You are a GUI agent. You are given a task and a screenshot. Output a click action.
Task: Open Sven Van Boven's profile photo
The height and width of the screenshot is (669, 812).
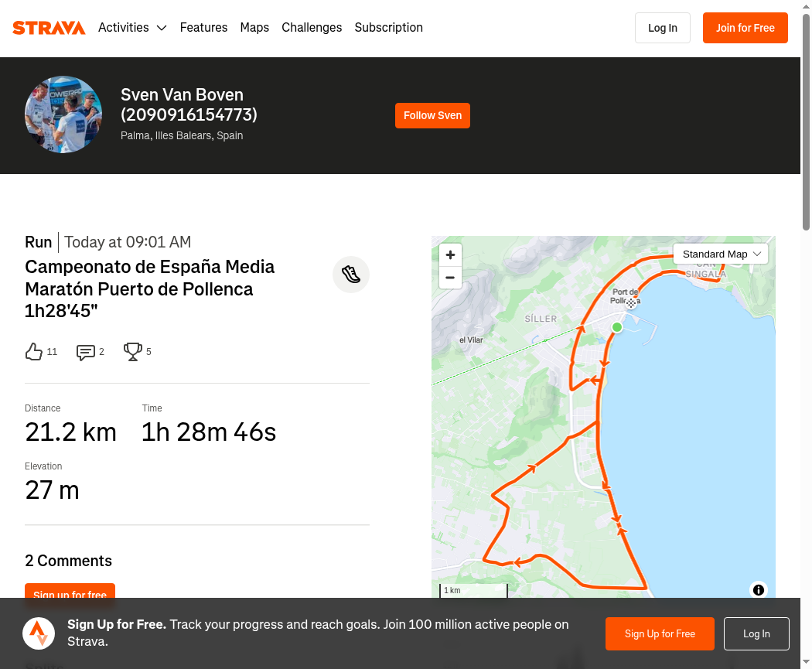pos(63,114)
